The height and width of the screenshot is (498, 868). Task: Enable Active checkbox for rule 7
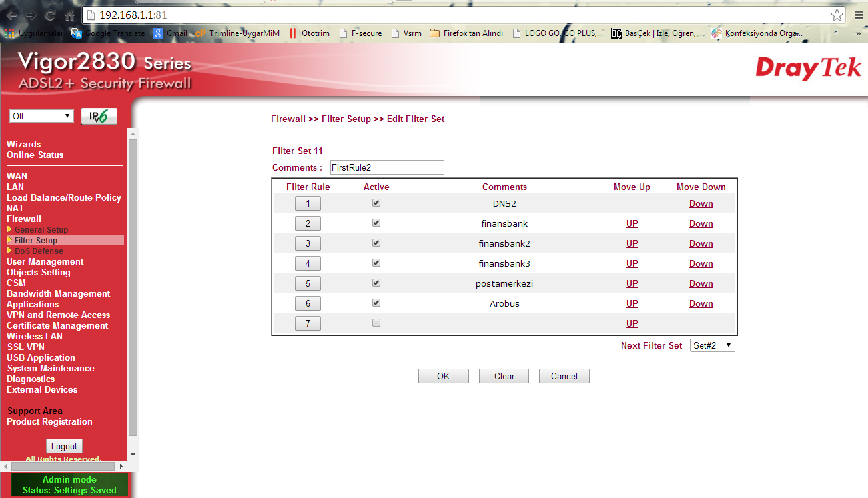click(x=376, y=323)
